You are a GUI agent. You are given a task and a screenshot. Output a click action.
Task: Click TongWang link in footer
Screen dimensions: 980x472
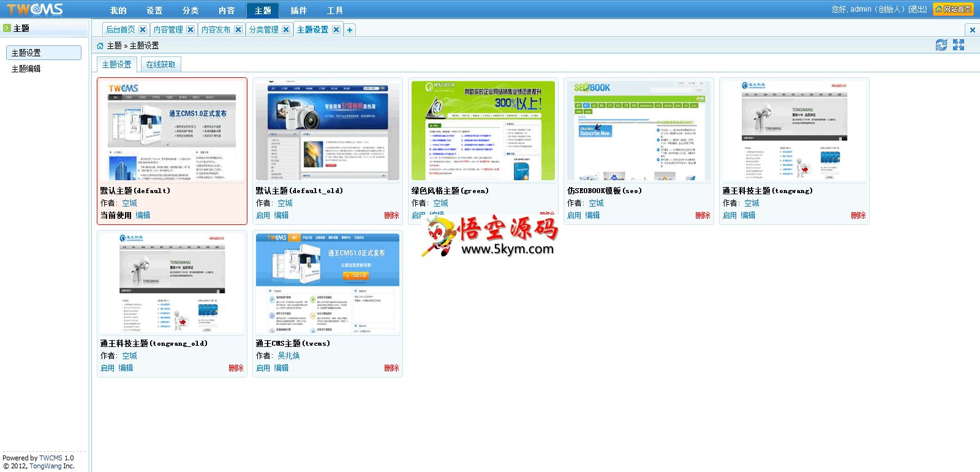tap(45, 466)
